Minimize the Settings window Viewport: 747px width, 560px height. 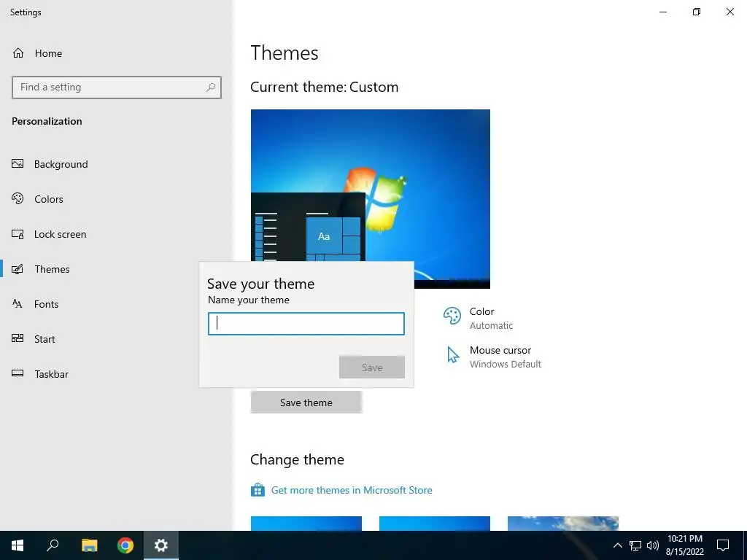point(663,12)
